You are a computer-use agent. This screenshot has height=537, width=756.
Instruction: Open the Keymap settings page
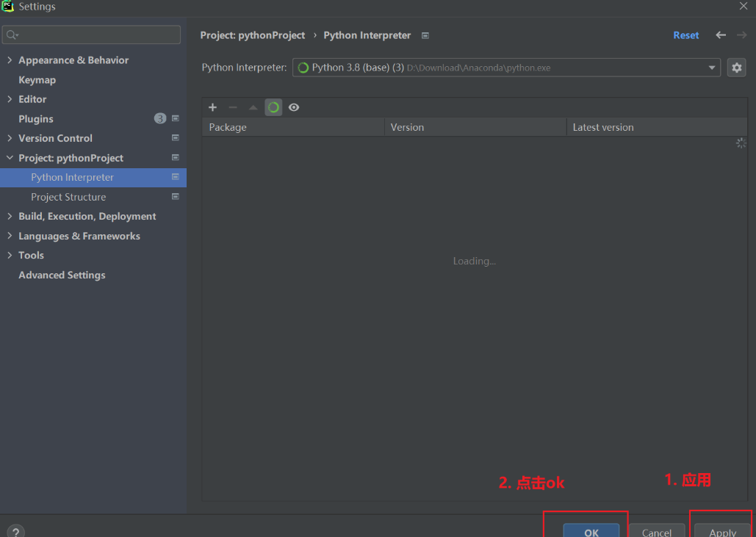tap(37, 79)
